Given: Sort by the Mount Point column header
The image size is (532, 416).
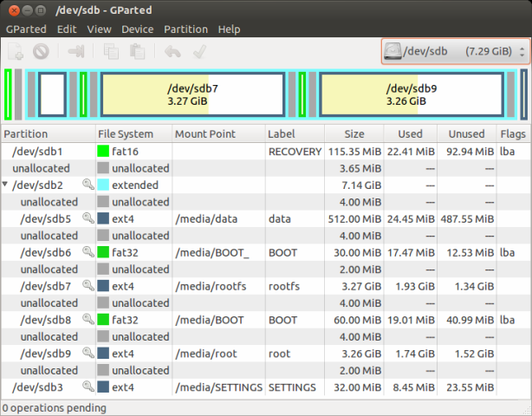Looking at the screenshot, I should tap(218, 133).
